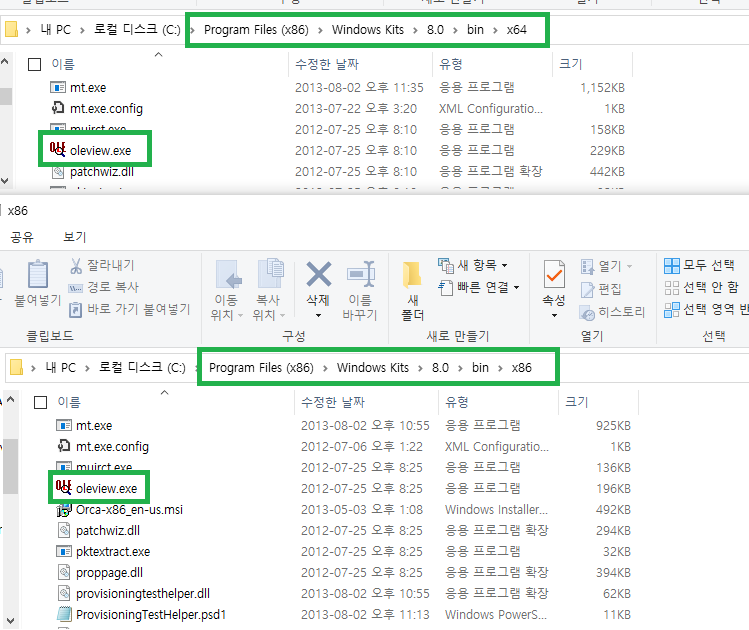Click the New folder icon
This screenshot has width=749, height=630.
(412, 275)
